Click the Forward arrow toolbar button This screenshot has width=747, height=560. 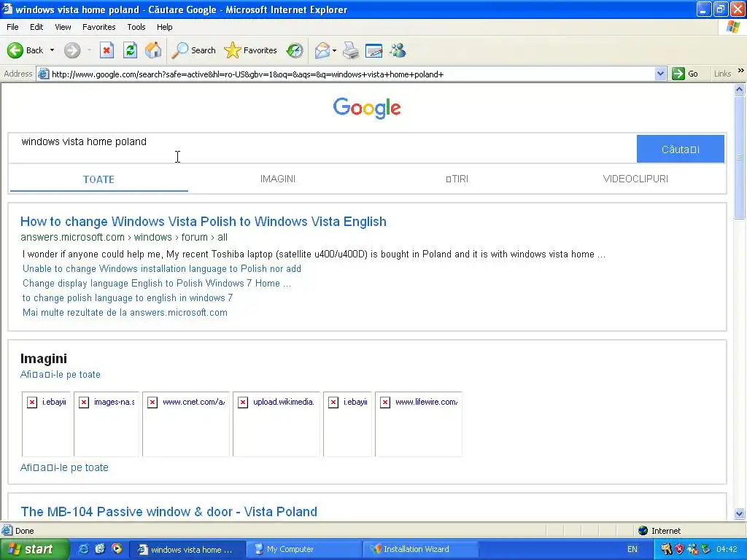click(72, 50)
